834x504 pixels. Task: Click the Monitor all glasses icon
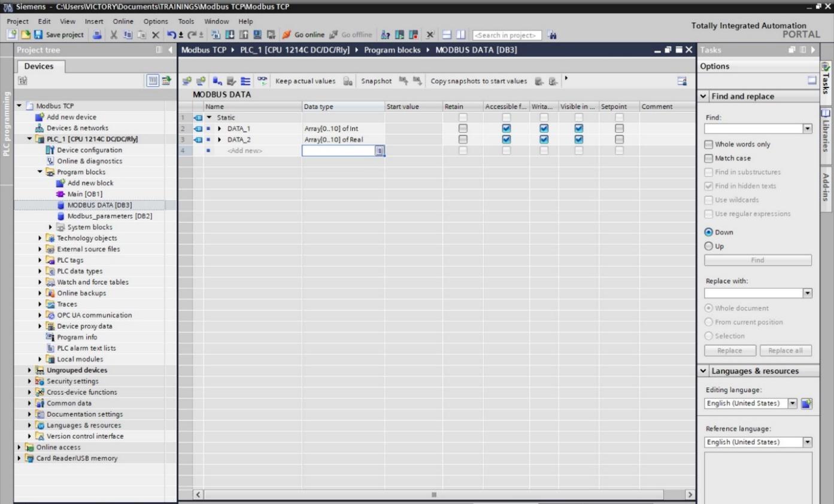point(262,81)
